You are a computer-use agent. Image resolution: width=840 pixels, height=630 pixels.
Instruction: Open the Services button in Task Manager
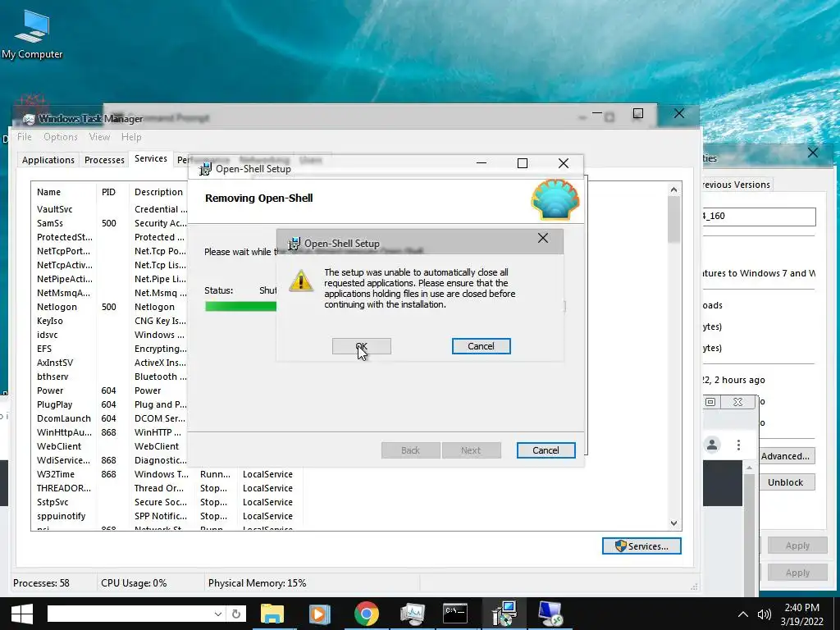[x=641, y=546]
